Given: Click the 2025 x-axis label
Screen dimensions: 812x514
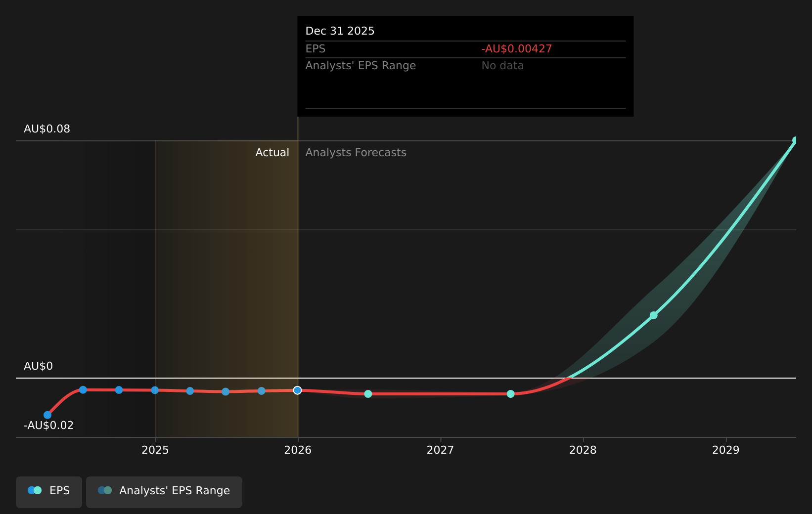Looking at the screenshot, I should point(155,450).
